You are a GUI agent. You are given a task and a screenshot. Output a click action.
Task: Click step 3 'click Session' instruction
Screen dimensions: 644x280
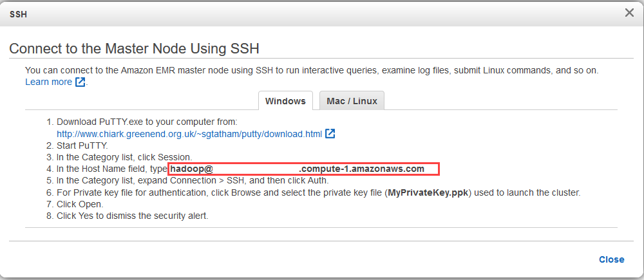pos(124,157)
